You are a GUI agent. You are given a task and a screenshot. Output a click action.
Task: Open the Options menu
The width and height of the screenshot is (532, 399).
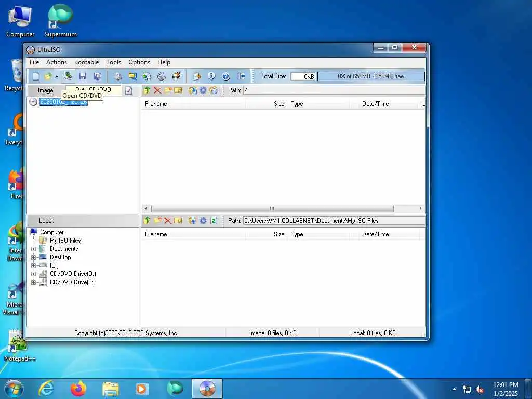tap(139, 62)
